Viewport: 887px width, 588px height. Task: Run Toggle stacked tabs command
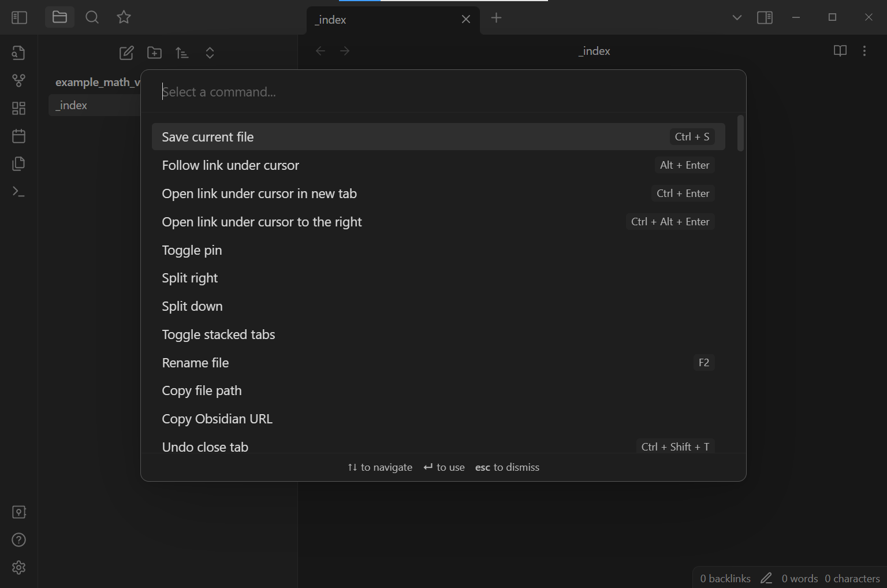(x=438, y=334)
